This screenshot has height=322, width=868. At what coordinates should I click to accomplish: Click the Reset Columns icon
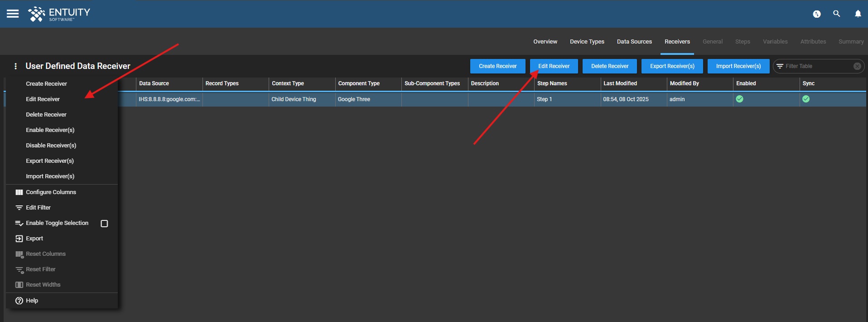[x=19, y=254]
